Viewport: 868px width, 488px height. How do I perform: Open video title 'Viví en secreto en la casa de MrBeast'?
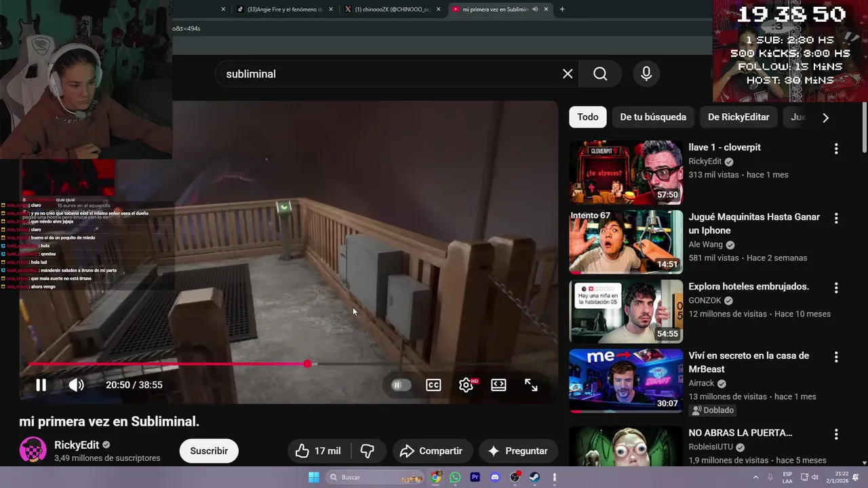tap(749, 363)
